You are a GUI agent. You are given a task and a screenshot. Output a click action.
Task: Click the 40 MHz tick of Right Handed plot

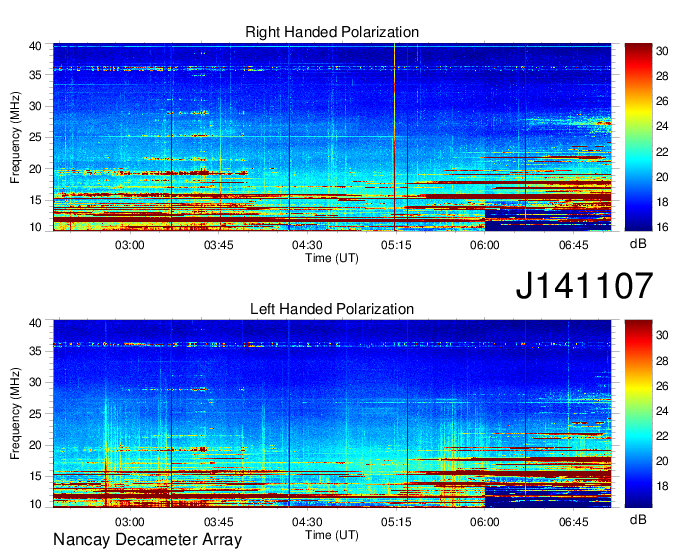point(35,46)
